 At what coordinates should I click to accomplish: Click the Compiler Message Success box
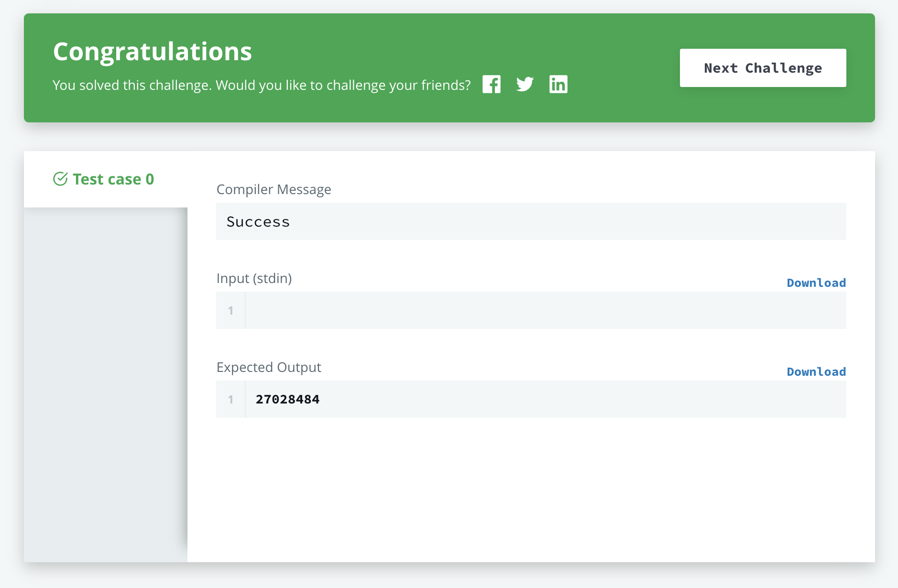[531, 221]
